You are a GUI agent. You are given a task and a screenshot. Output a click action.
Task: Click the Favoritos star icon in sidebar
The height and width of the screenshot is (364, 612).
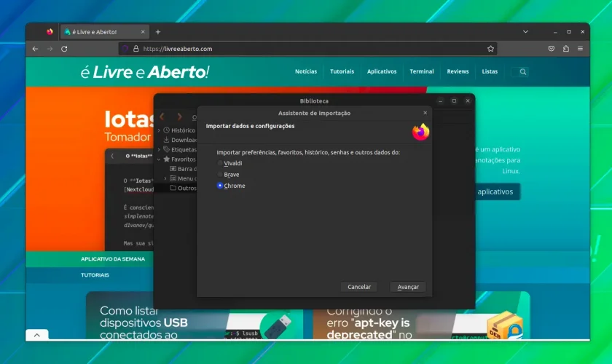point(167,159)
